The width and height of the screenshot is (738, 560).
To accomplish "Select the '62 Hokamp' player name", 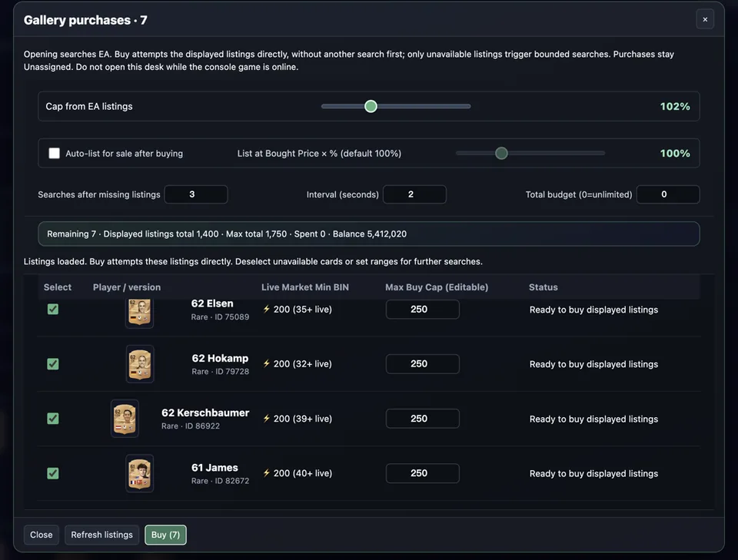I will tap(220, 358).
